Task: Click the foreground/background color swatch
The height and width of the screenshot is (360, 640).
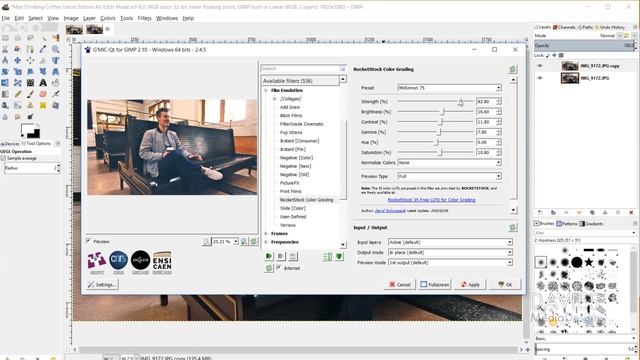Action: pos(30,131)
